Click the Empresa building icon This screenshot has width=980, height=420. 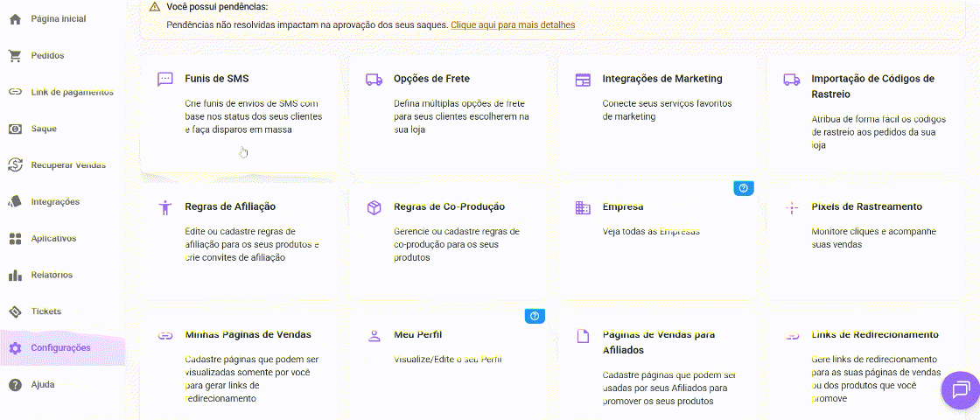[583, 207]
